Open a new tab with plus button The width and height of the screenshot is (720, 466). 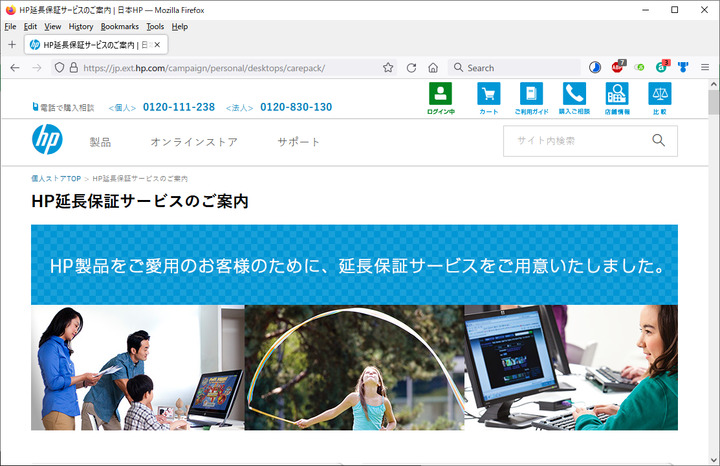pyautogui.click(x=12, y=45)
